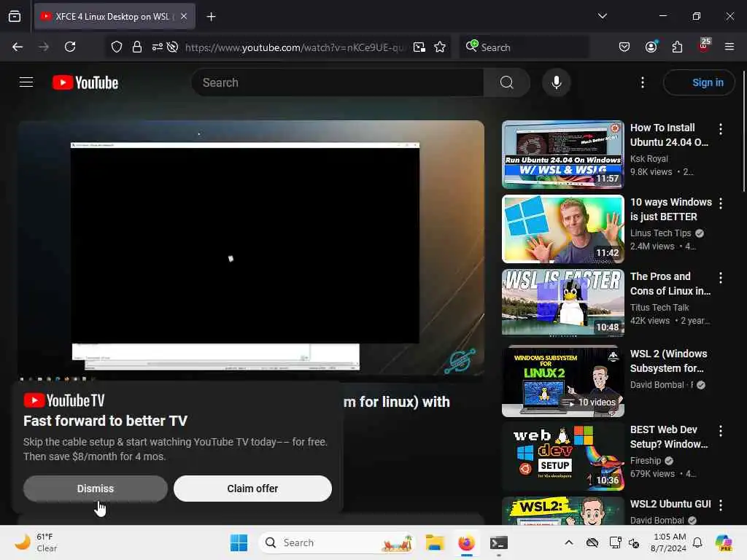Bookmark this page with the star icon
Image resolution: width=747 pixels, height=560 pixels.
[440, 47]
